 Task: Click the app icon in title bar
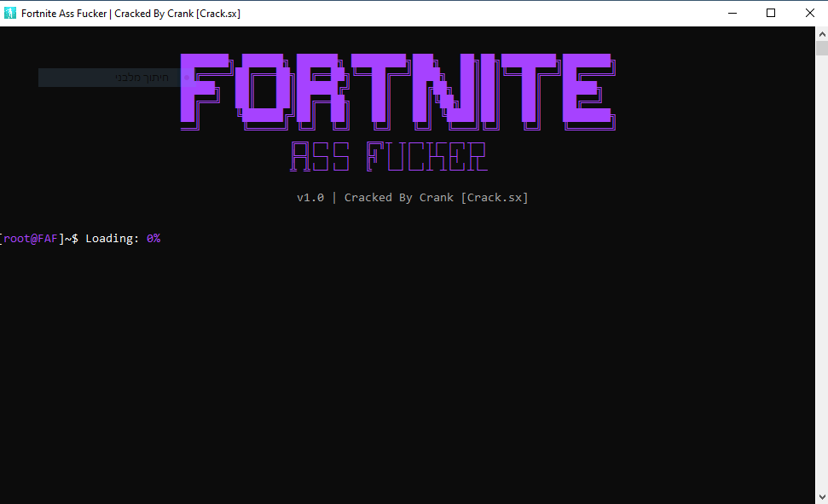(x=10, y=13)
